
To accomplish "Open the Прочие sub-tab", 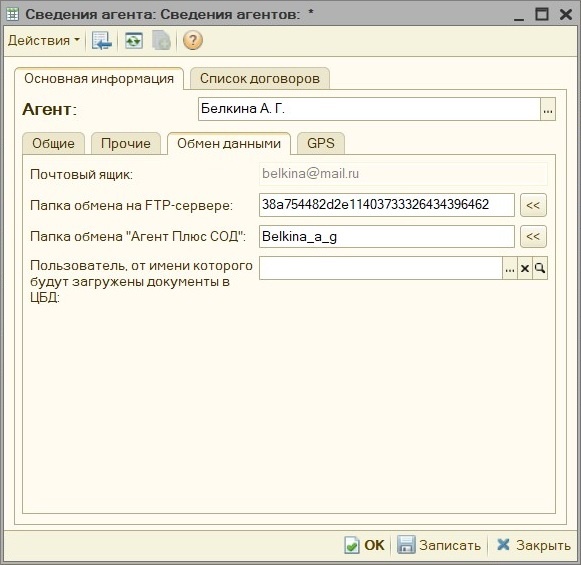I will tap(126, 143).
